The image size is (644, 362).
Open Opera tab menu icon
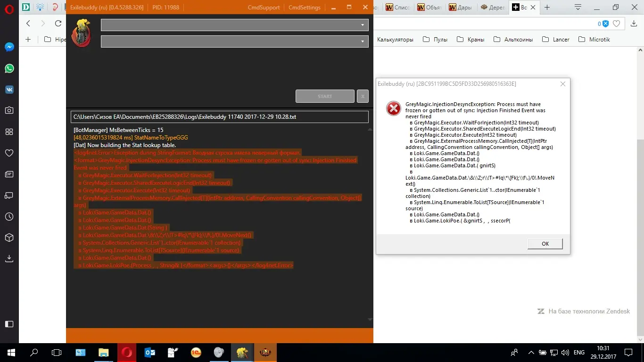[x=578, y=8]
